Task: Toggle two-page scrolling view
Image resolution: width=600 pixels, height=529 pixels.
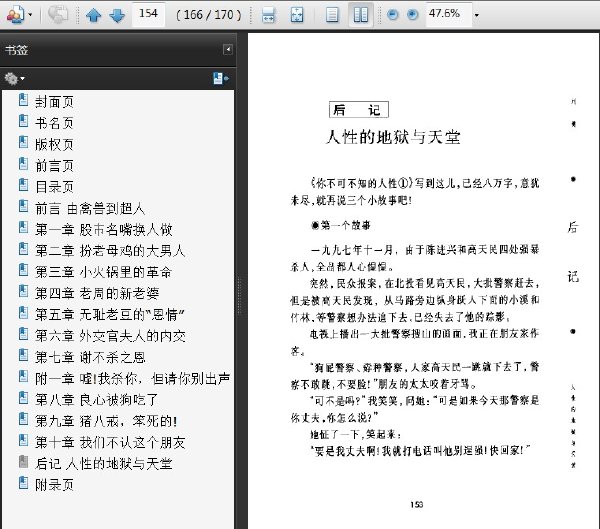Action: (360, 15)
